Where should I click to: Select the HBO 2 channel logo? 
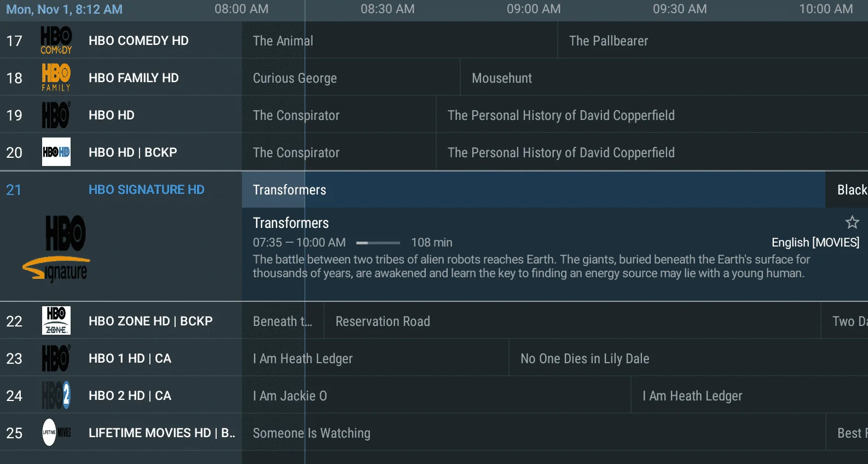point(56,396)
